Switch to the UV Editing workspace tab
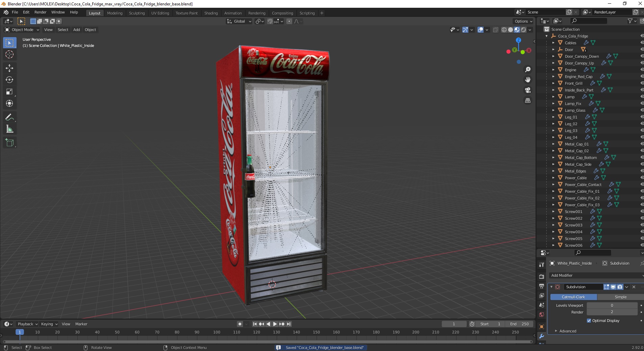The height and width of the screenshot is (351, 644). tap(160, 13)
